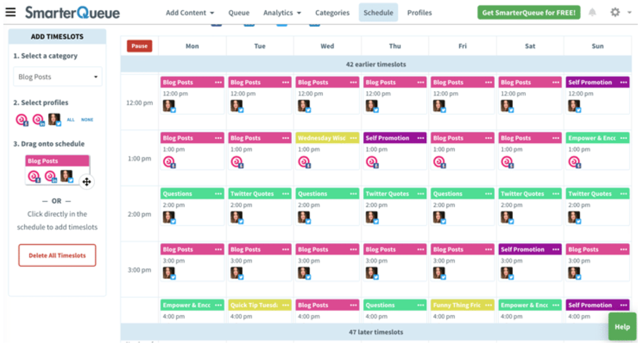Click the SmarterQueue logo
Image resolution: width=644 pixels, height=346 pixels.
(x=72, y=13)
